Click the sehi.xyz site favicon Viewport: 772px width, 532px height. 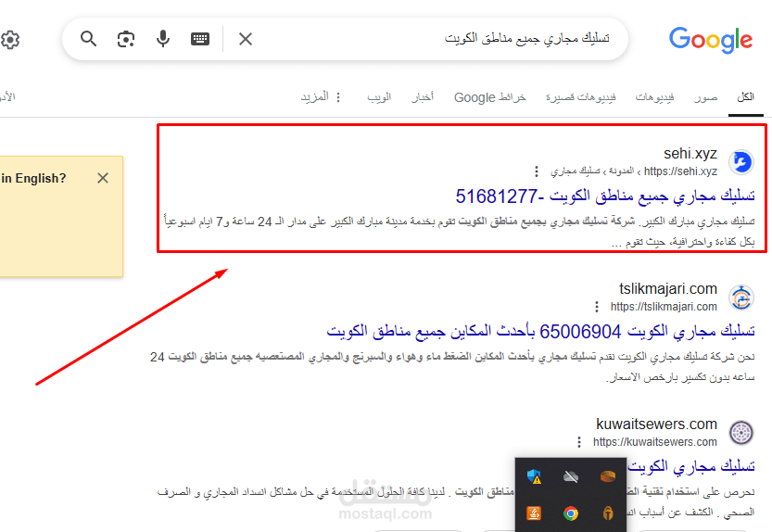(x=741, y=161)
